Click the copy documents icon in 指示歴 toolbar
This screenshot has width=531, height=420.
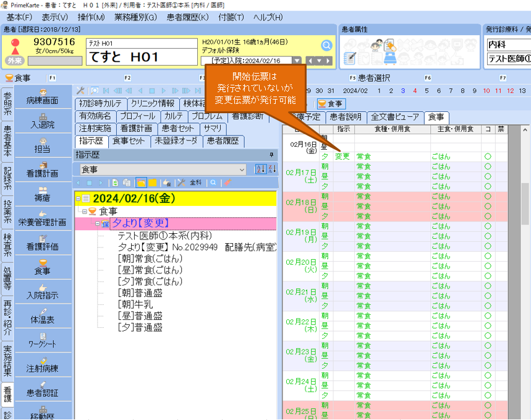point(127,182)
